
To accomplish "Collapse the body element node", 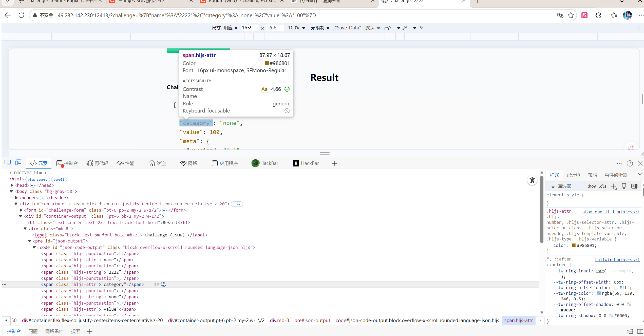I will pyautogui.click(x=11, y=191).
